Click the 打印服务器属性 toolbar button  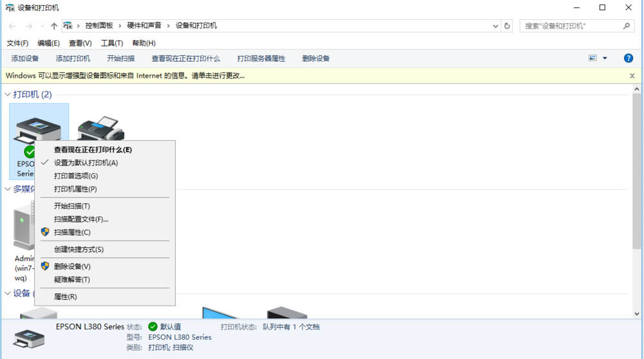click(x=261, y=59)
